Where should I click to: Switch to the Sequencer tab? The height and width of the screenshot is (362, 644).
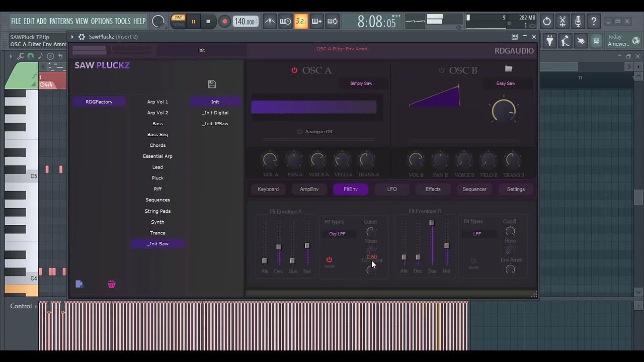click(474, 189)
